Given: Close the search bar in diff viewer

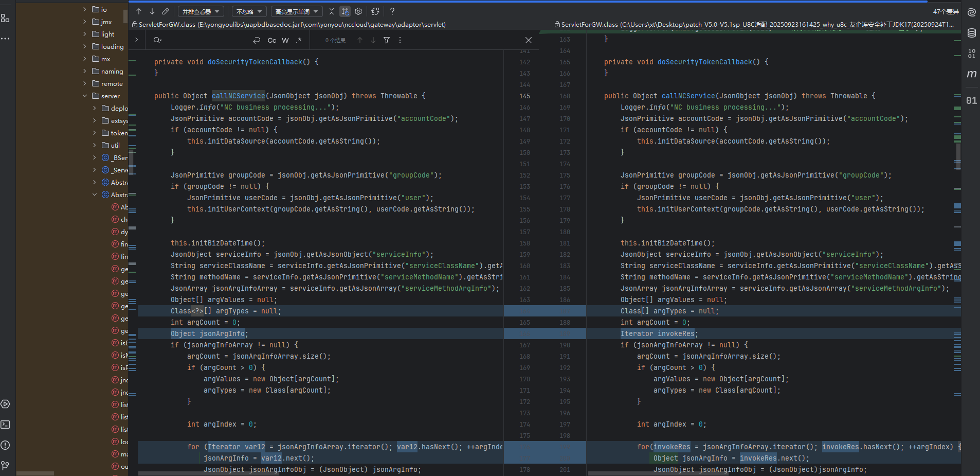Looking at the screenshot, I should tap(528, 40).
